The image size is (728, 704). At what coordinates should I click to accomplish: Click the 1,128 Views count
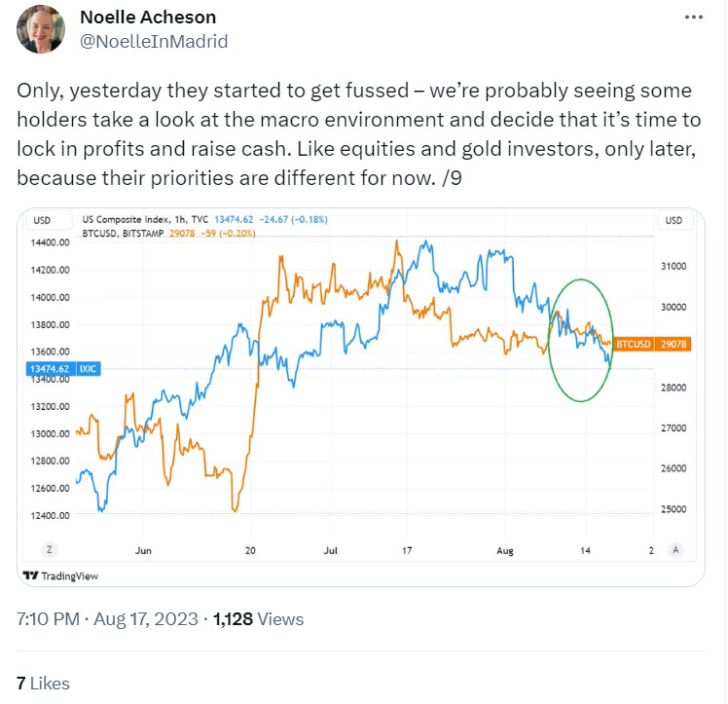coord(258,619)
